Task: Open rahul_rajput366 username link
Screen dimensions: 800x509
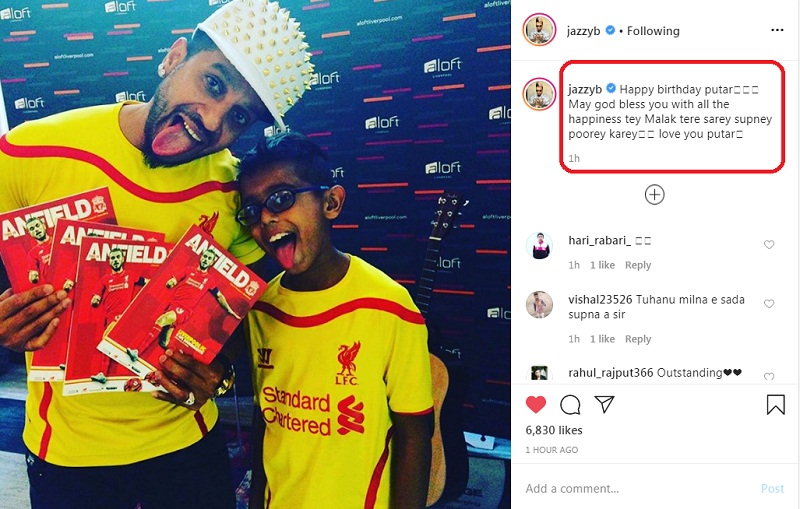Action: point(611,373)
